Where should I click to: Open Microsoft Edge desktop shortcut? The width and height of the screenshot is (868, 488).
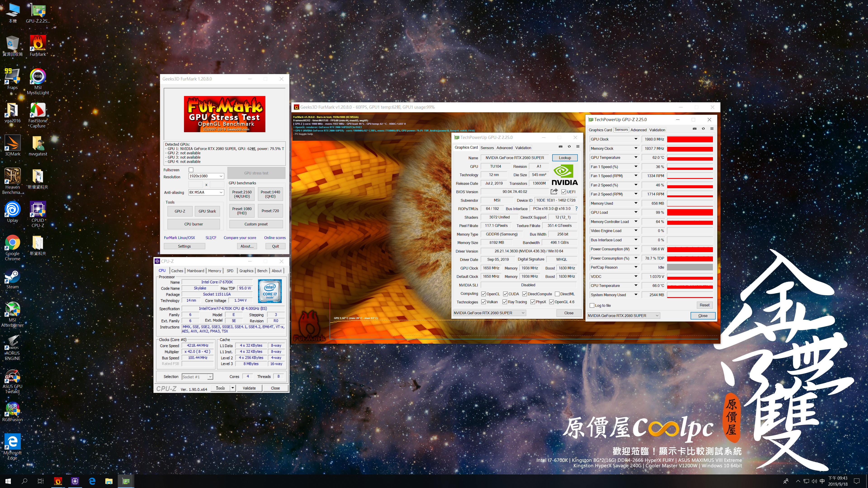pyautogui.click(x=12, y=447)
